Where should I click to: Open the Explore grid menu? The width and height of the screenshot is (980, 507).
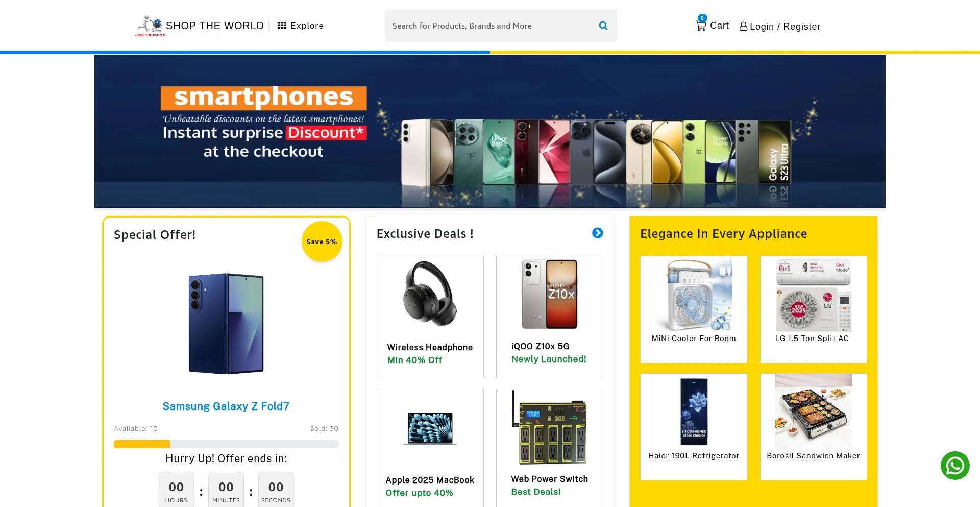[300, 26]
